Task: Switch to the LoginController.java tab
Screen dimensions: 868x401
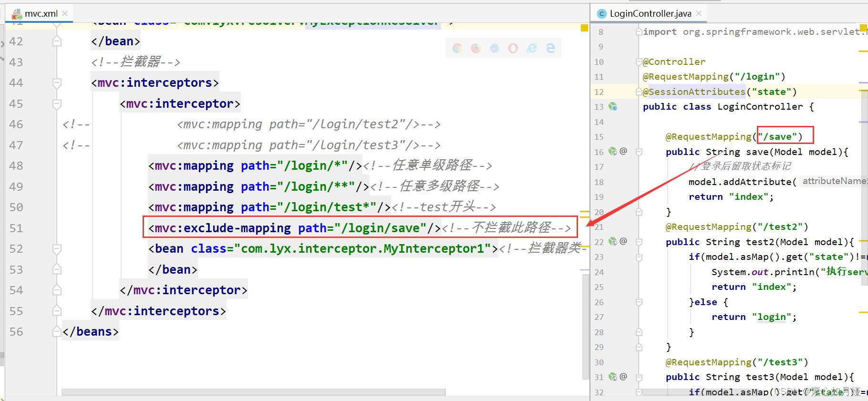Action: 649,13
